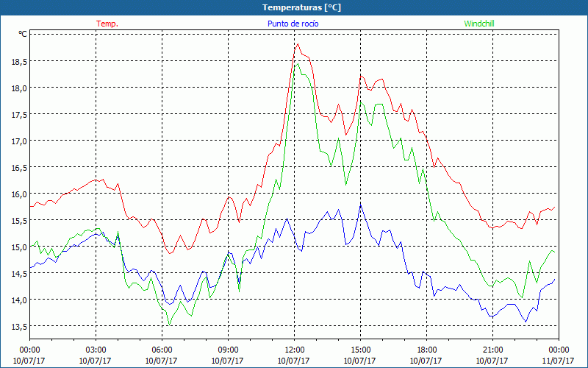Screen dimensions: 588x368
Task: Click the 14,0 y-axis value
Action: coord(19,300)
